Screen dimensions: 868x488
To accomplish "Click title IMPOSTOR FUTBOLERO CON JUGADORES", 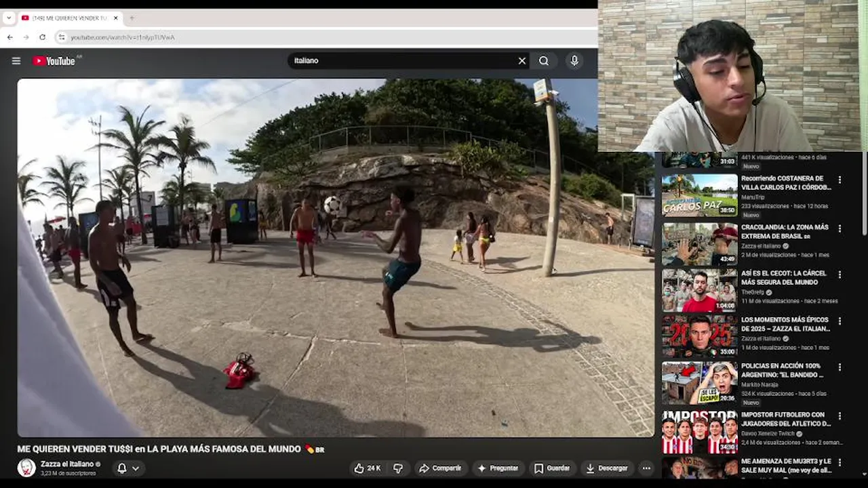I will (x=786, y=419).
